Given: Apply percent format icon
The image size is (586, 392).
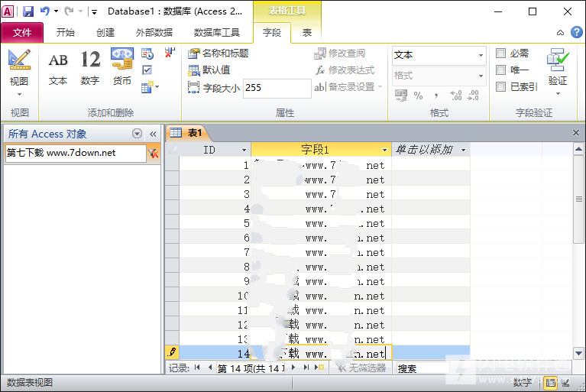Looking at the screenshot, I should coord(418,96).
